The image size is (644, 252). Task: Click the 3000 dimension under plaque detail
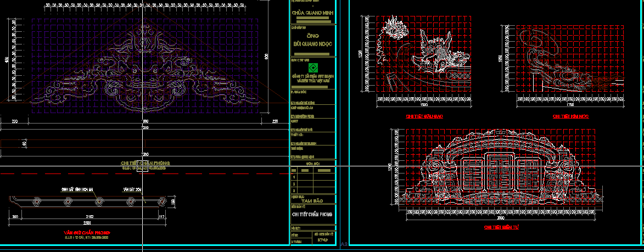pos(500,218)
